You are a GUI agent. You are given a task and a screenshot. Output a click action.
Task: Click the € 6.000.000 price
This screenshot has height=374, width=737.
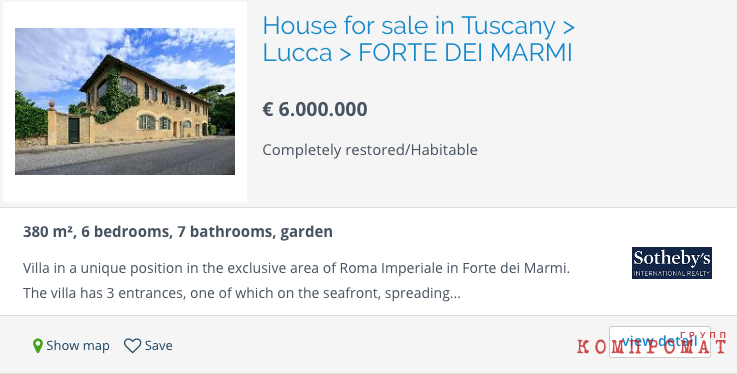coord(315,109)
